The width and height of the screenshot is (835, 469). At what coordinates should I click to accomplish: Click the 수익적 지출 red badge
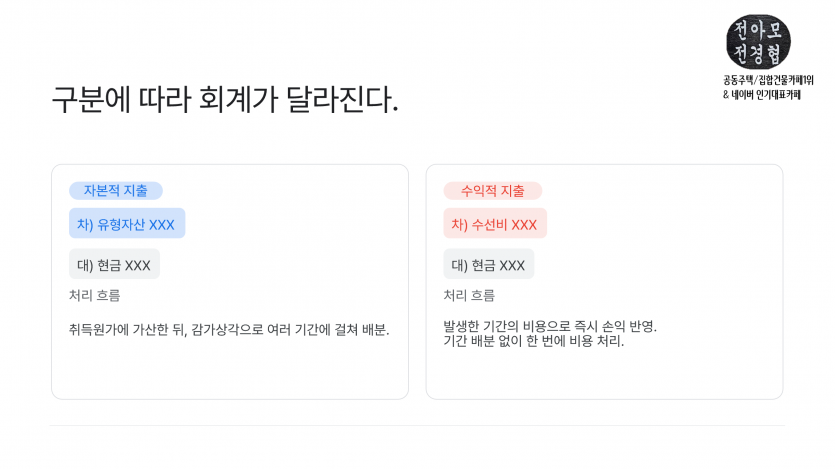click(493, 191)
